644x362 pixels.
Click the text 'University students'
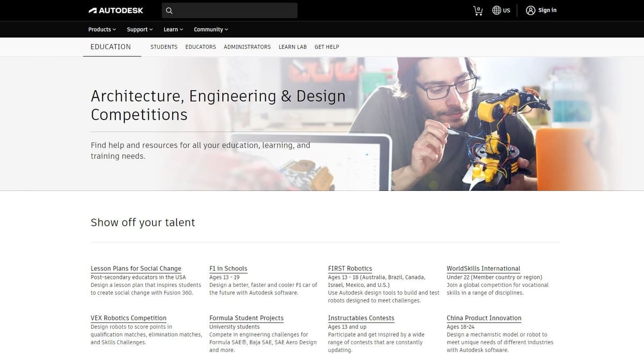click(235, 327)
